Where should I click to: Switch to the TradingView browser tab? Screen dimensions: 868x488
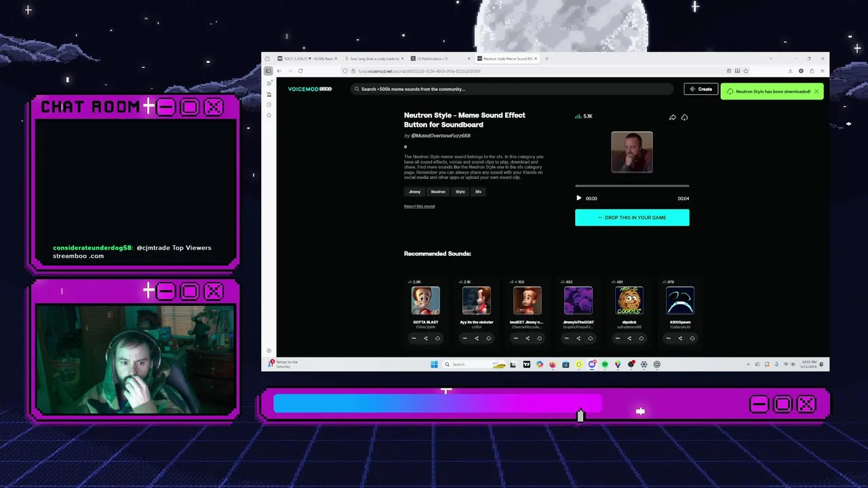[307, 59]
